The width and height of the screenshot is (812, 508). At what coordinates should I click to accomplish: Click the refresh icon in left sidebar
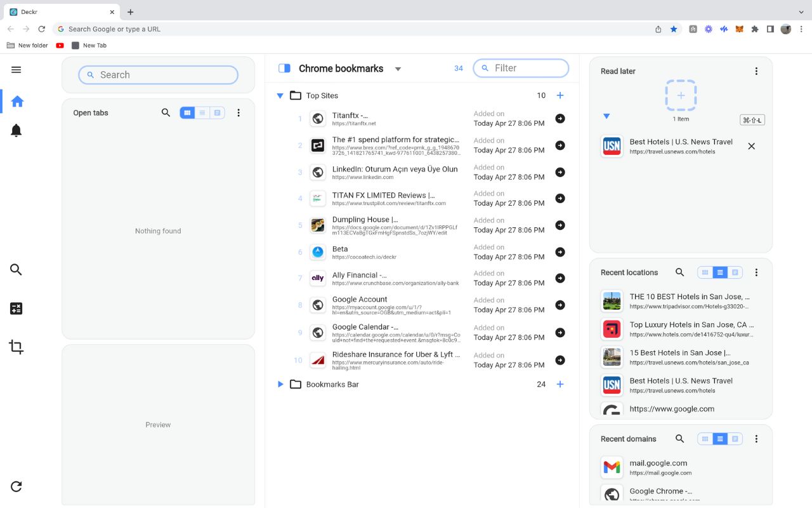pos(16,486)
